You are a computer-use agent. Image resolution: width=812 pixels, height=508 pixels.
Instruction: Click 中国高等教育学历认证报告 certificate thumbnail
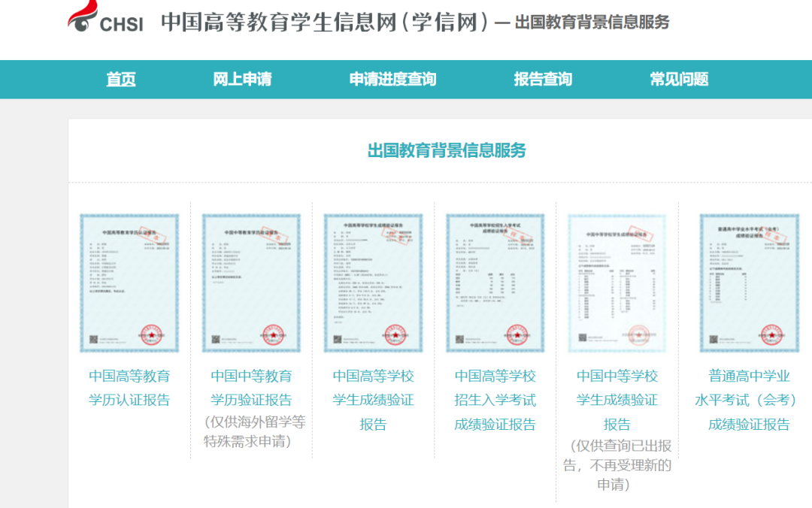click(x=129, y=283)
